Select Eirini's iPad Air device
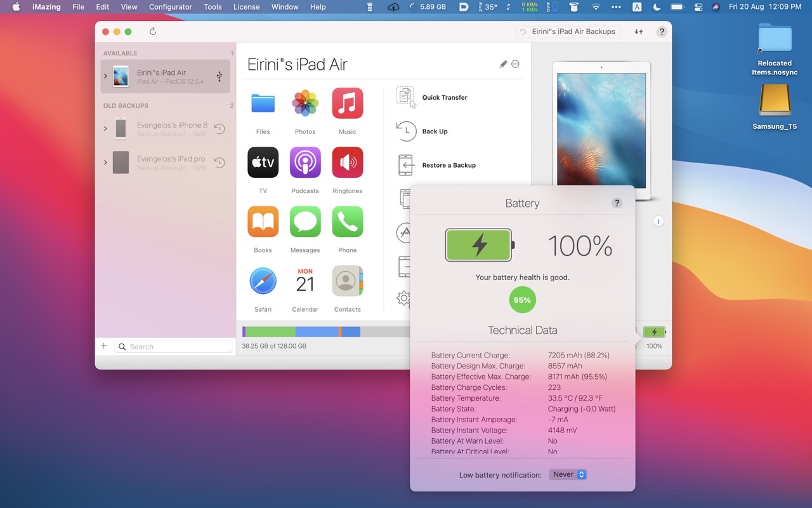Viewport: 812px width, 508px height. (x=165, y=76)
